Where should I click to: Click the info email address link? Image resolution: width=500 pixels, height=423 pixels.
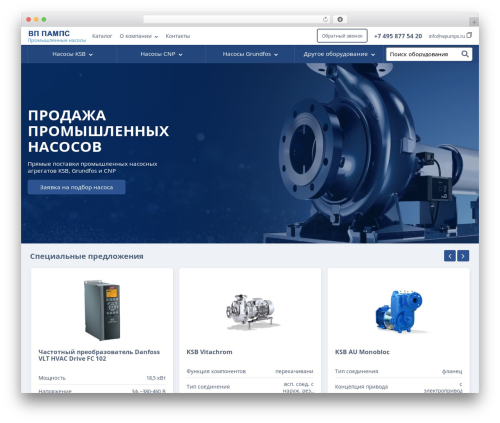pyautogui.click(x=447, y=36)
